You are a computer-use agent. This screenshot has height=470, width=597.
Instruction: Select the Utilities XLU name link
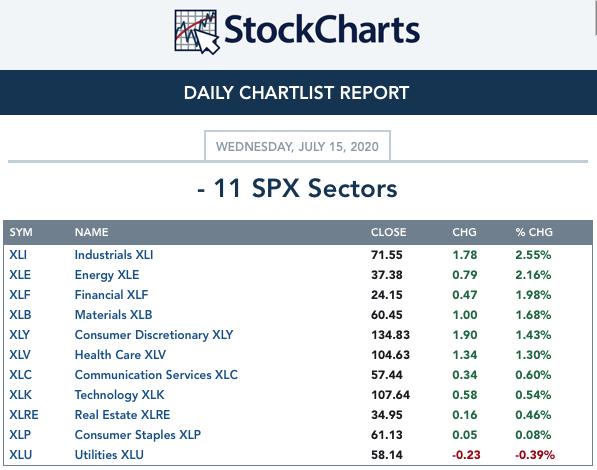[109, 455]
